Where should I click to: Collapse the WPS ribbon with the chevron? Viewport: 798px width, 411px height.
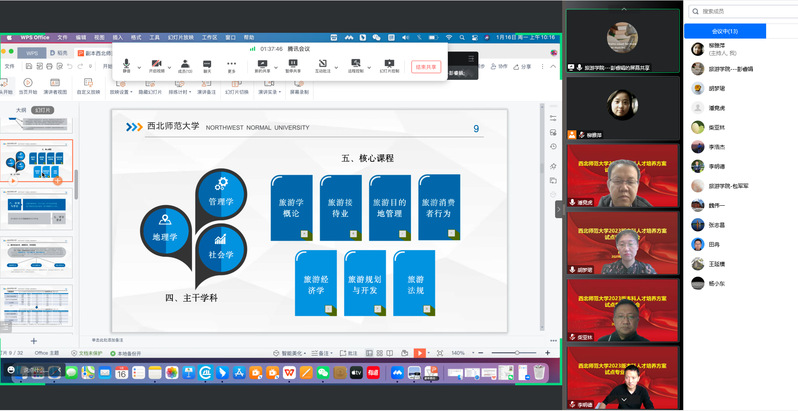[x=553, y=67]
